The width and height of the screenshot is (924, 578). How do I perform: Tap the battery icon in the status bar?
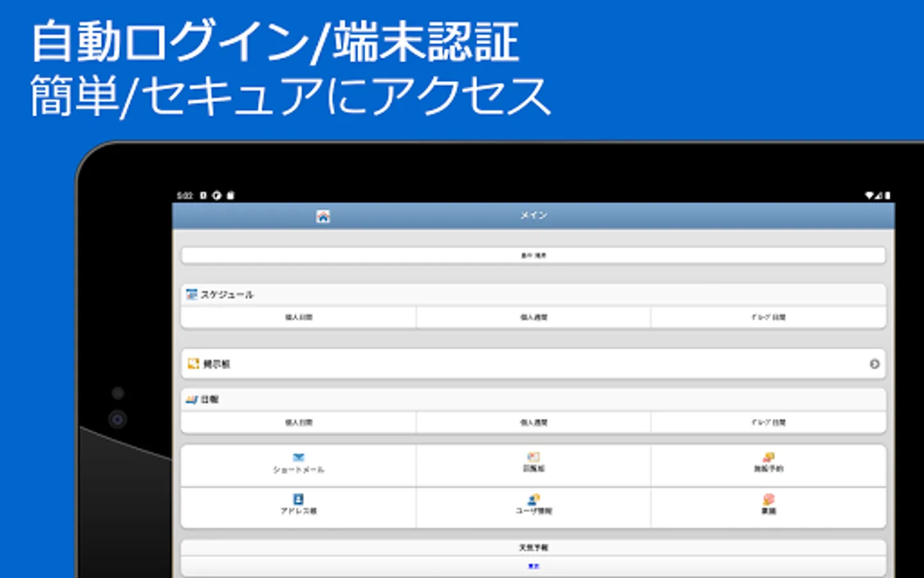(x=887, y=195)
